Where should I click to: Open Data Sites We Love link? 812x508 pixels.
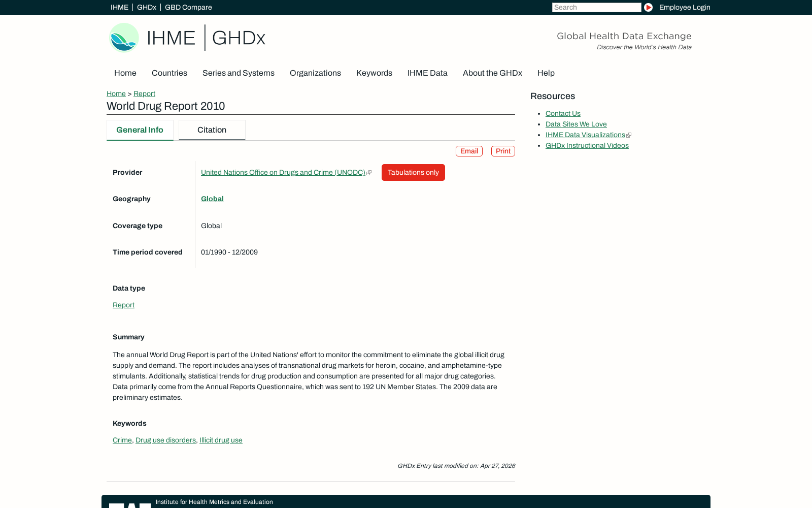point(576,124)
